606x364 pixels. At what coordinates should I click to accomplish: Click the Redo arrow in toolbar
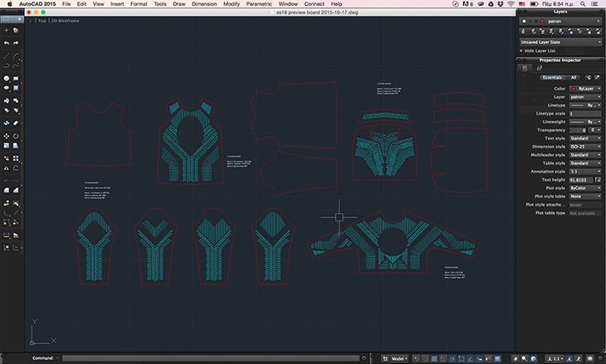tap(16, 43)
